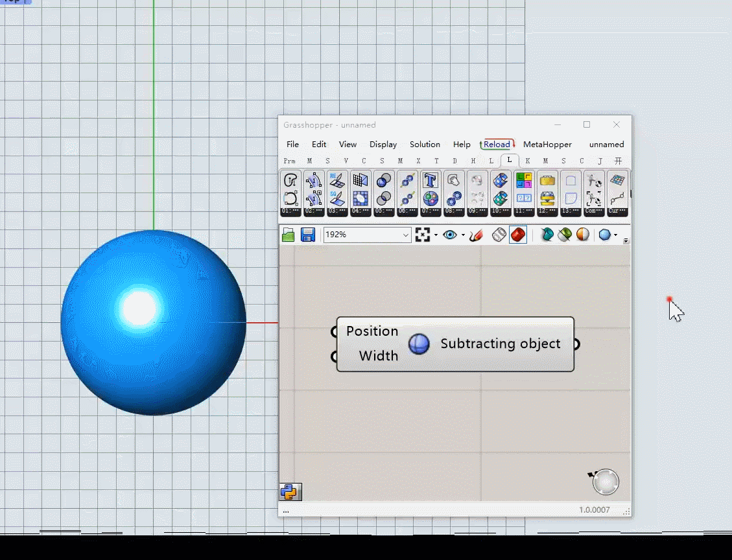Switch to the K component tab
The width and height of the screenshot is (732, 560).
[x=528, y=161]
